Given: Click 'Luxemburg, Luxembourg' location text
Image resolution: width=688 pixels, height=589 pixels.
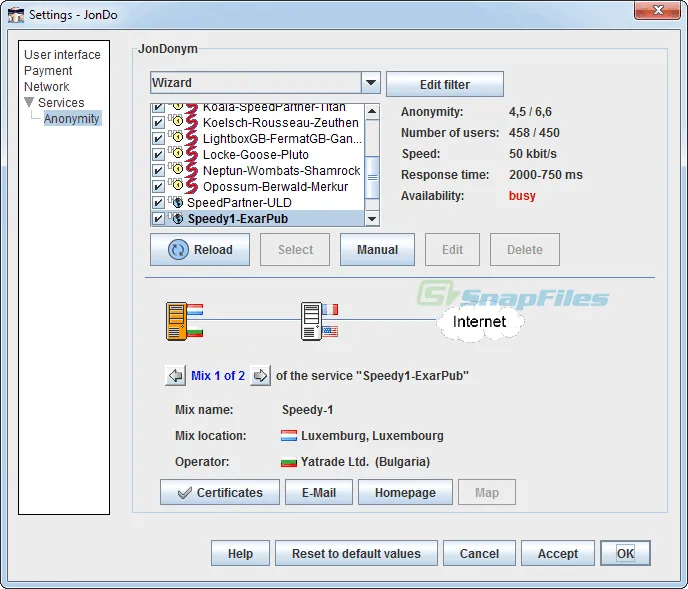Looking at the screenshot, I should [x=372, y=436].
